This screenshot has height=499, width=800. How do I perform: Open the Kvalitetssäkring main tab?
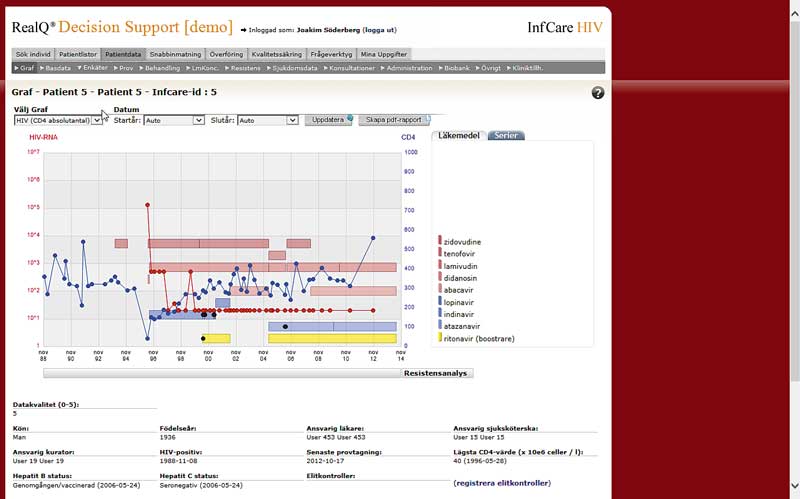277,54
